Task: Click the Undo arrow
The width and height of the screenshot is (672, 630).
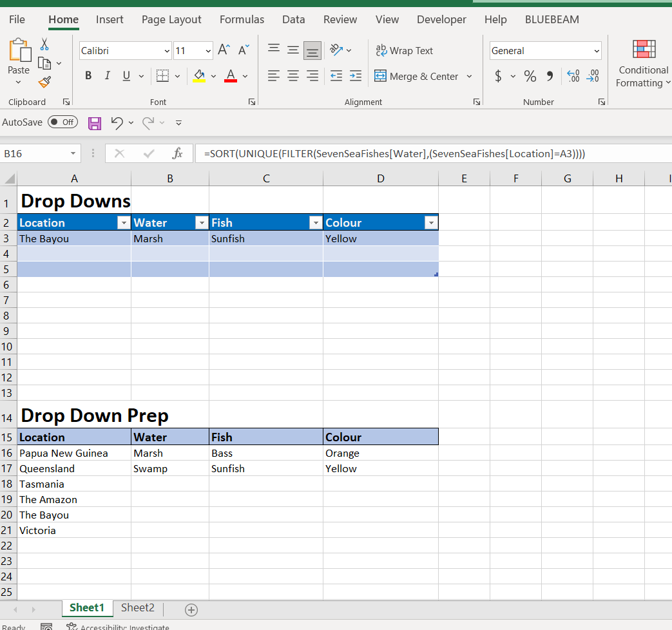Action: point(117,122)
